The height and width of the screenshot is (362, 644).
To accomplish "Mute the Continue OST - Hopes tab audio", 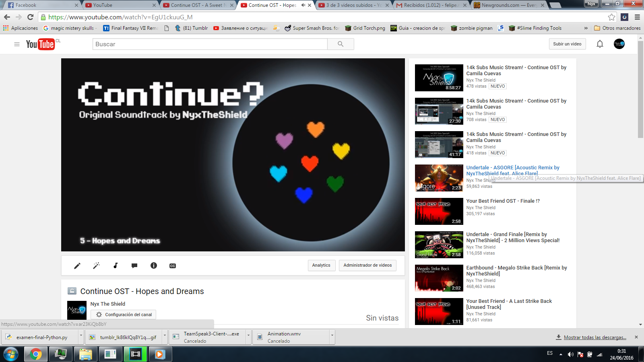I will pyautogui.click(x=303, y=5).
